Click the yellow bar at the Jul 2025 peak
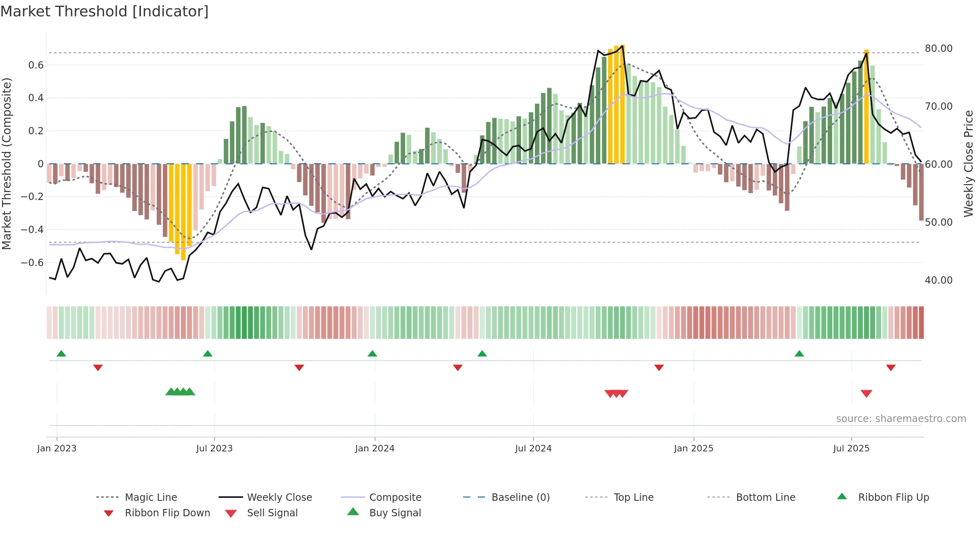Screen dimensions: 980x551 [866, 107]
